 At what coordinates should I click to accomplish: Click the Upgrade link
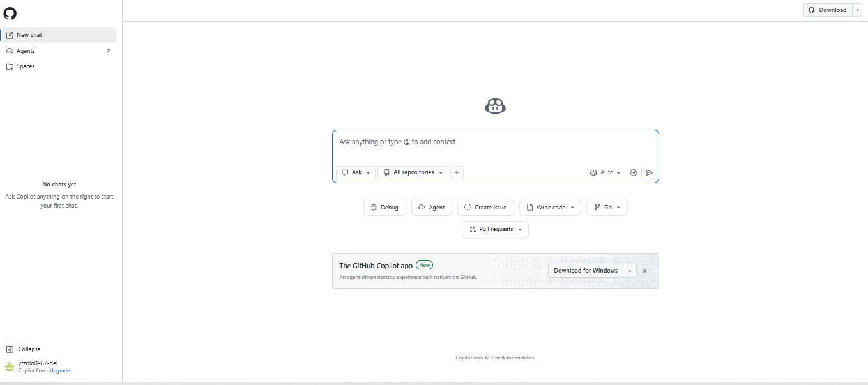[x=60, y=370]
